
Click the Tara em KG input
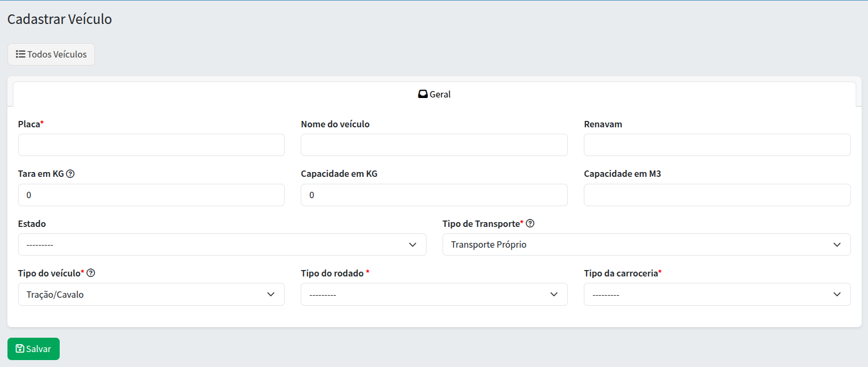pos(151,195)
